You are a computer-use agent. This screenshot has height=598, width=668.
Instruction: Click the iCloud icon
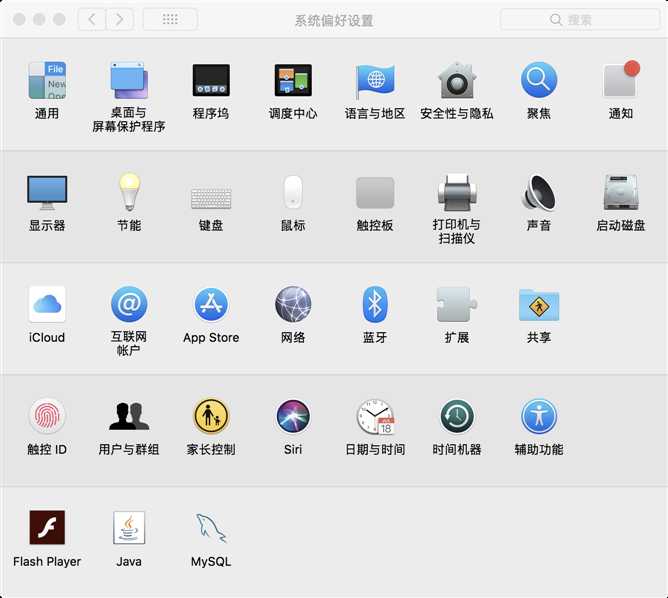tap(47, 304)
